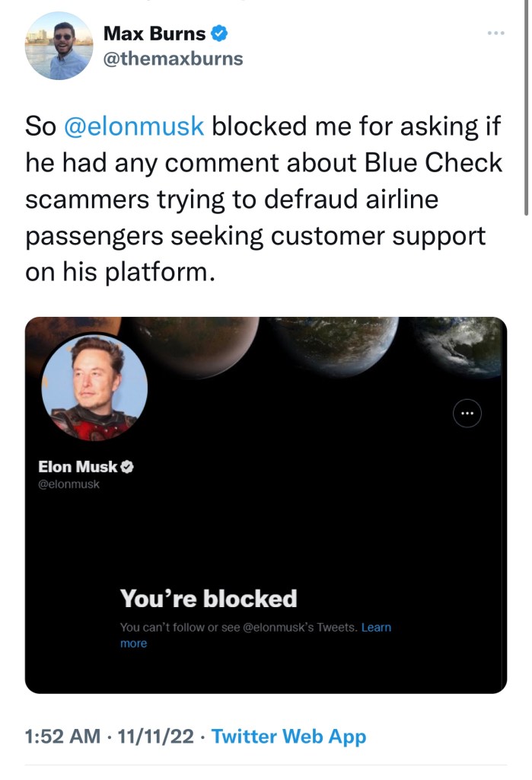Click the circled three-dot button on Elon's profile
This screenshot has height=780, width=532.
coord(467,414)
